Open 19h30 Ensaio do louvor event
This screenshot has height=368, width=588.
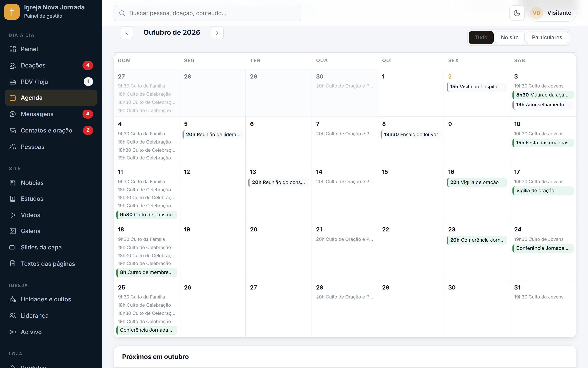click(x=411, y=135)
